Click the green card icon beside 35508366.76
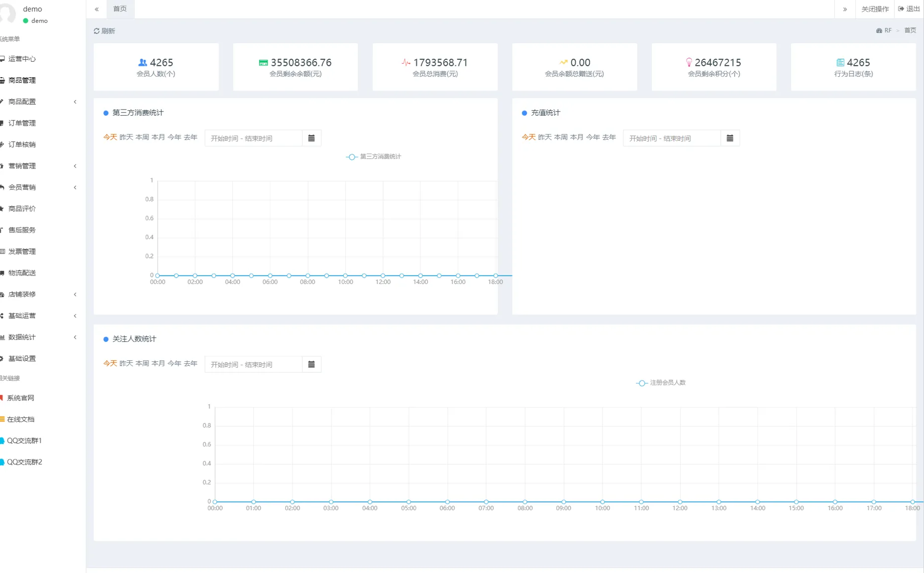Image resolution: width=924 pixels, height=573 pixels. pyautogui.click(x=263, y=63)
